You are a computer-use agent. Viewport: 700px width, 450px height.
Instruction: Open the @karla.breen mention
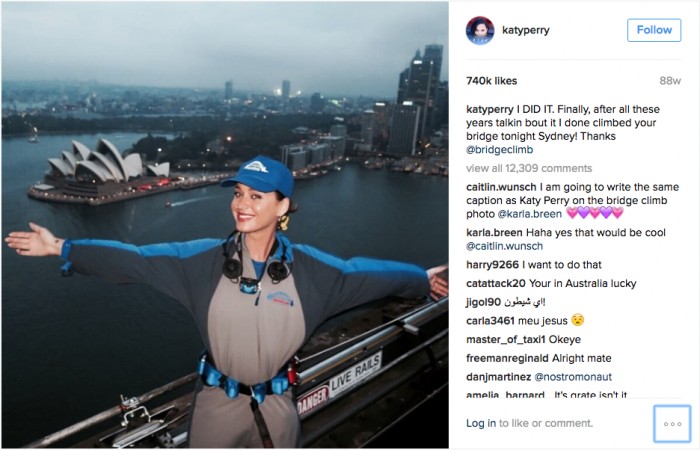click(529, 214)
